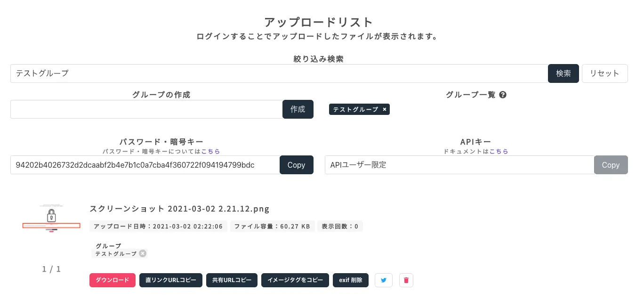Image resolution: width=644 pixels, height=300 pixels.
Task: Click the グループの作成 name input field
Action: [x=146, y=109]
